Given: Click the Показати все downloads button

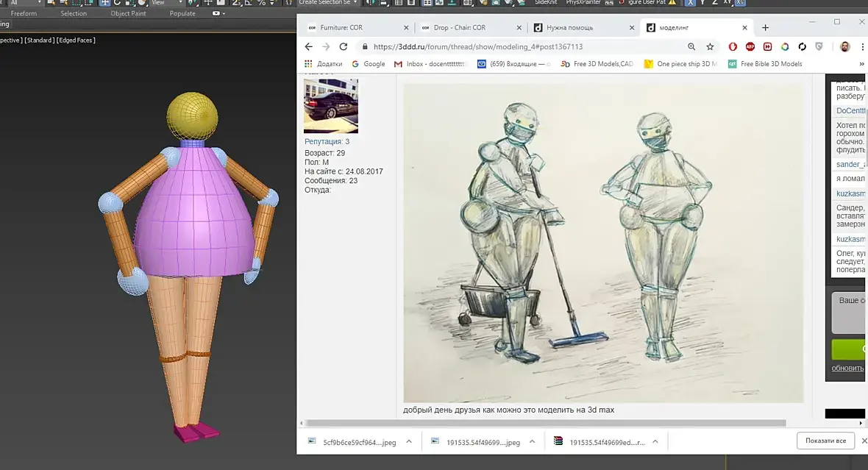Looking at the screenshot, I should click(825, 441).
